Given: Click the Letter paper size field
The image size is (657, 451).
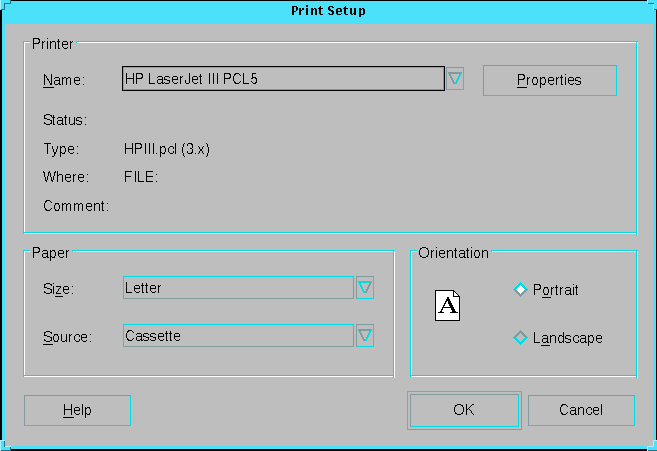Looking at the screenshot, I should (238, 288).
